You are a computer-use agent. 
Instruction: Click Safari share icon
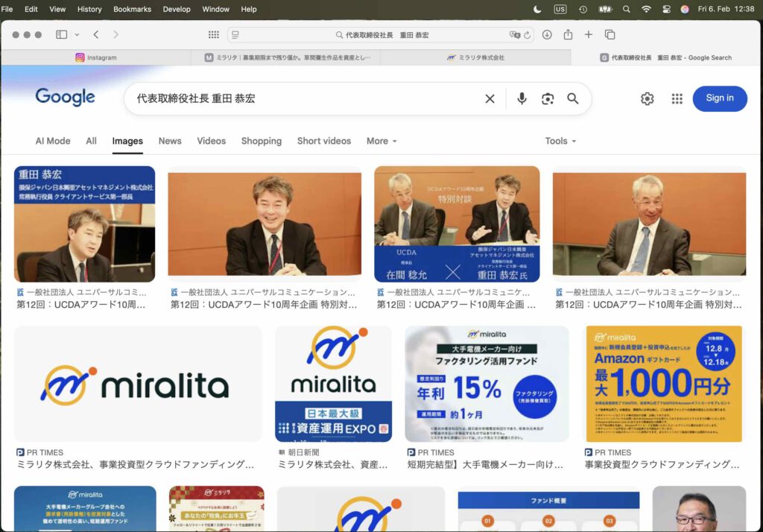[x=568, y=35]
